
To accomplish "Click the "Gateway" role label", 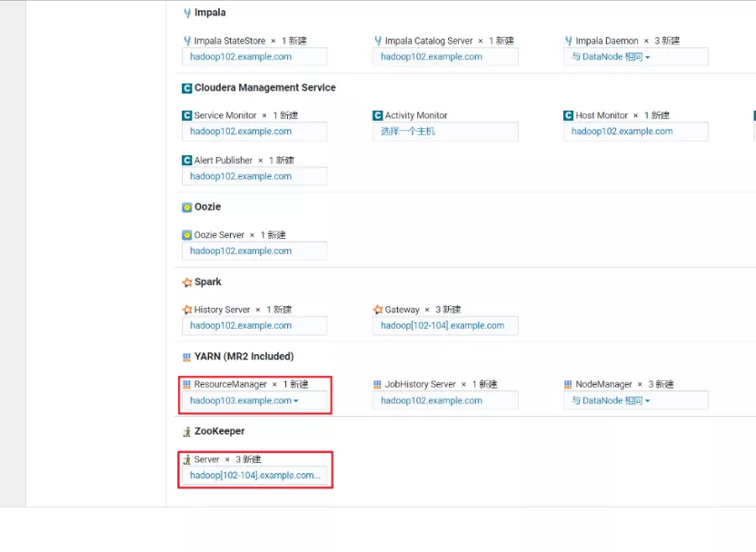I will (x=403, y=310).
